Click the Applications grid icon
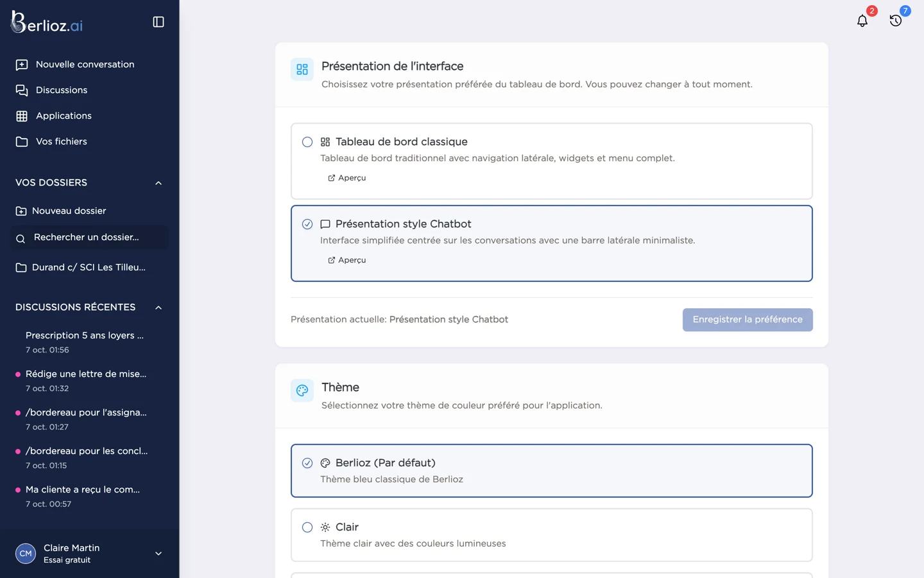 (x=22, y=116)
